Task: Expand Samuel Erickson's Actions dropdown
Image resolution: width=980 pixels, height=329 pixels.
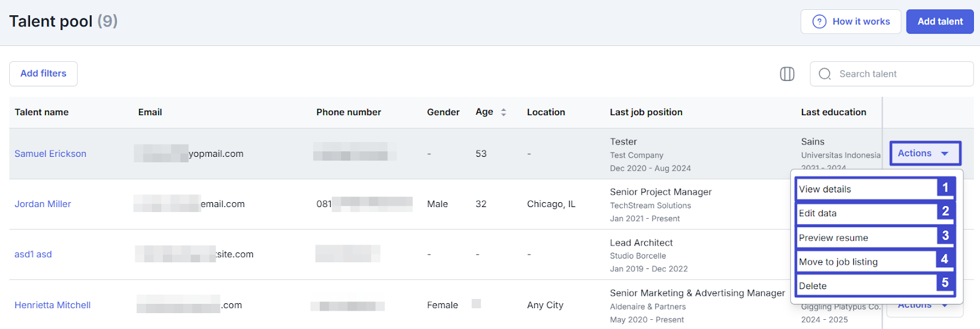Action: click(924, 153)
